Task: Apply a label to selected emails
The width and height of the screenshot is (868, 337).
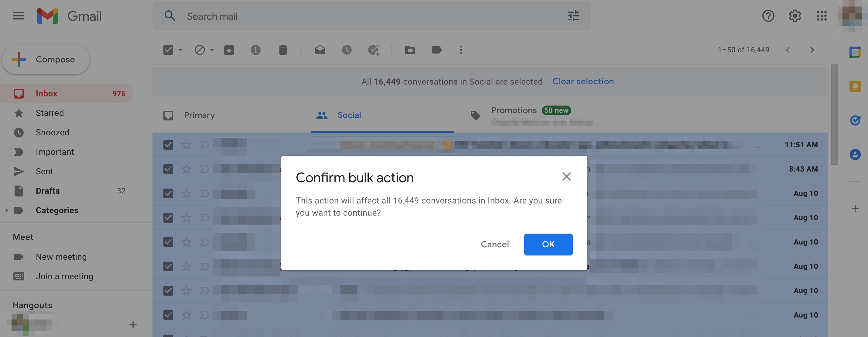Action: point(437,50)
